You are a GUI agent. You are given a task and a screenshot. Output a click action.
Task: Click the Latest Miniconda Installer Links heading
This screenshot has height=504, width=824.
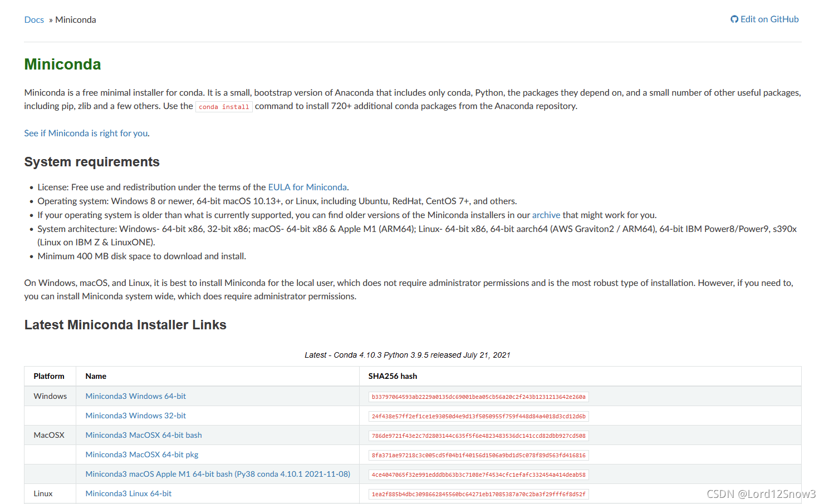click(x=125, y=325)
